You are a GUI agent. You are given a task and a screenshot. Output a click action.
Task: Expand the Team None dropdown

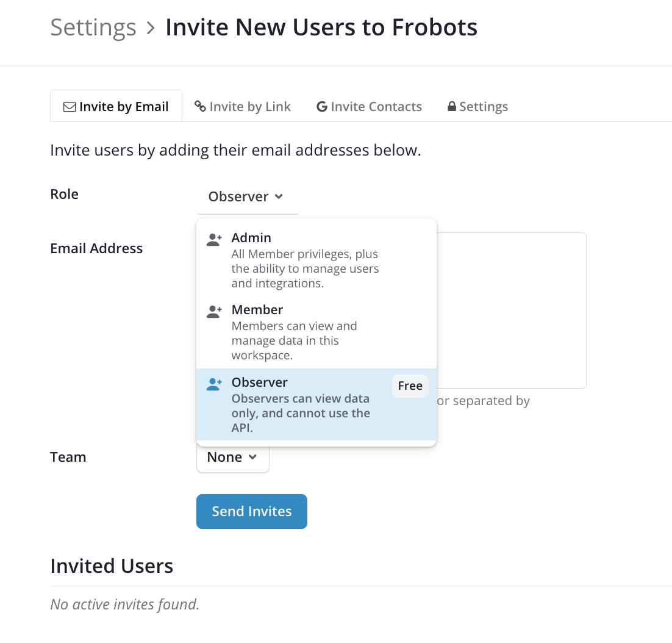(233, 458)
